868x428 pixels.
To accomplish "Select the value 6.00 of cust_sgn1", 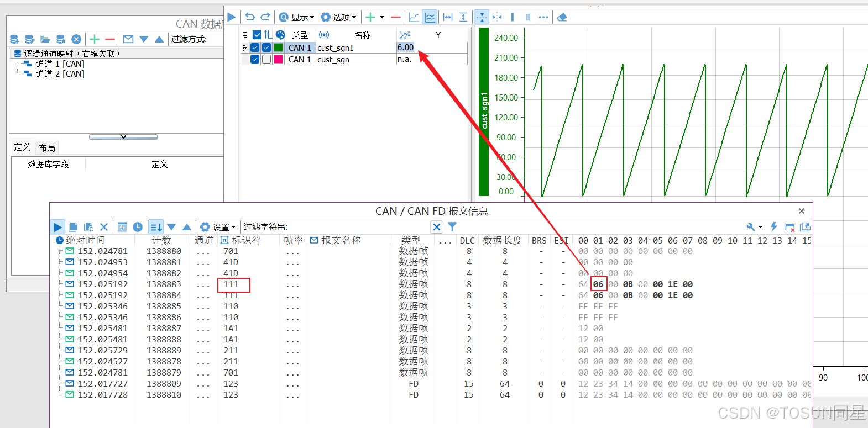I will (x=405, y=47).
